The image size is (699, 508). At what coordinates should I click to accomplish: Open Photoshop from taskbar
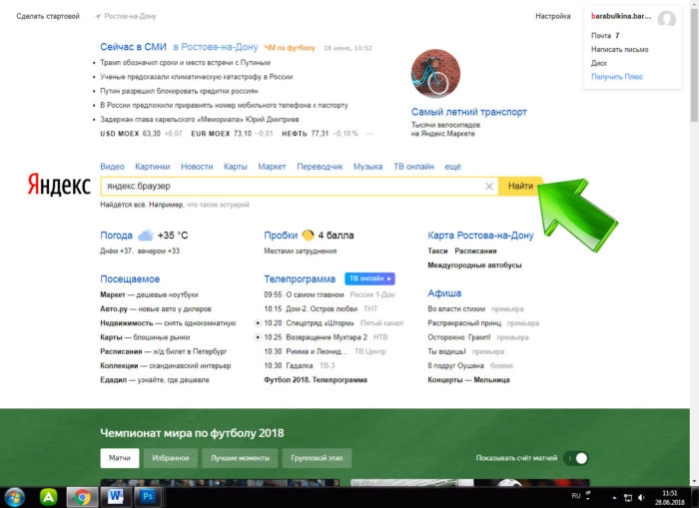tap(148, 497)
